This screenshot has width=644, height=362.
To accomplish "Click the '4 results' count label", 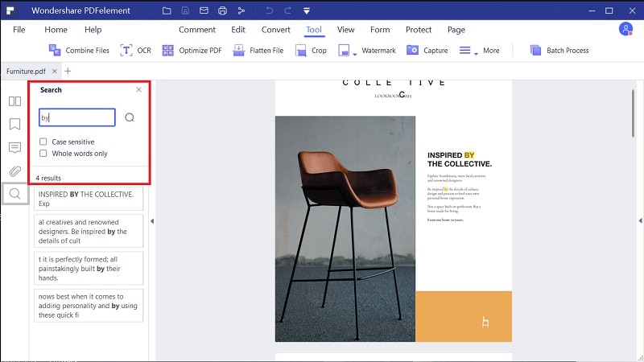I will [x=48, y=178].
